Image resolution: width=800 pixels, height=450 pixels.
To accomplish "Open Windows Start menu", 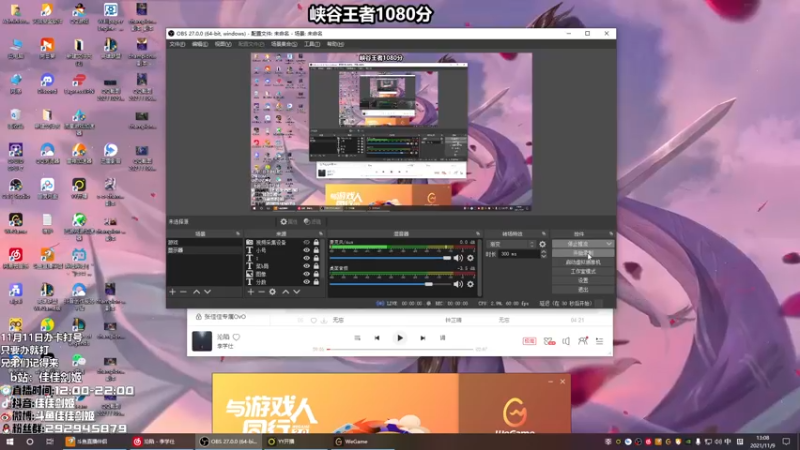I will pos(10,441).
